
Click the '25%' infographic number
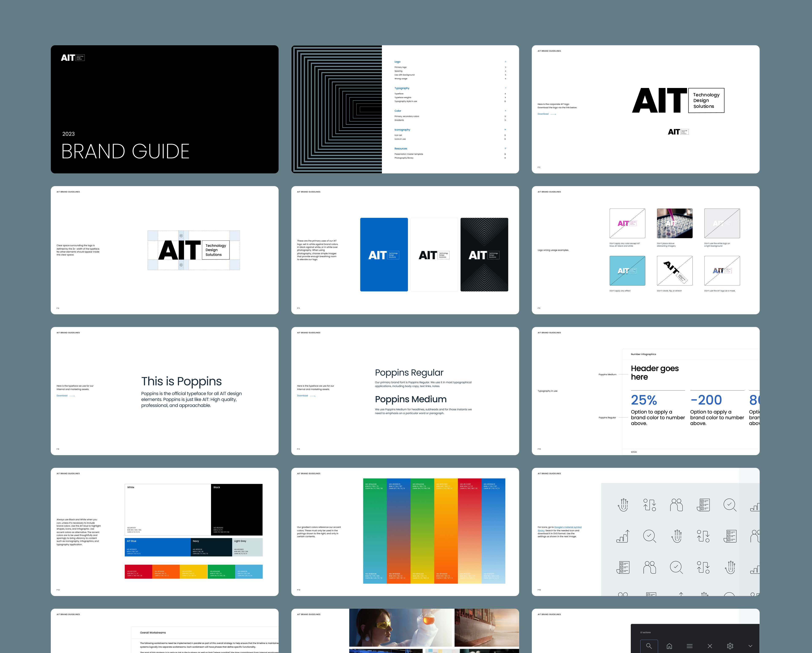(x=644, y=400)
